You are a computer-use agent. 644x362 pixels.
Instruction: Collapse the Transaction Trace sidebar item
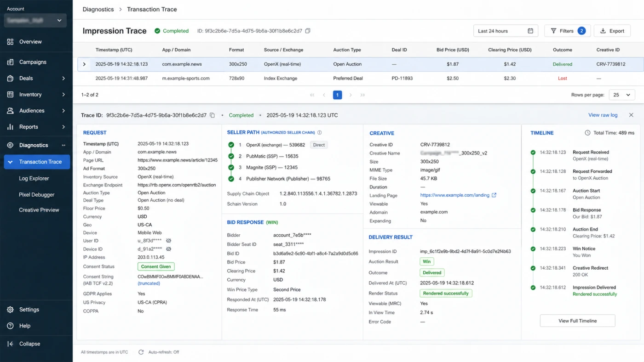click(x=10, y=162)
